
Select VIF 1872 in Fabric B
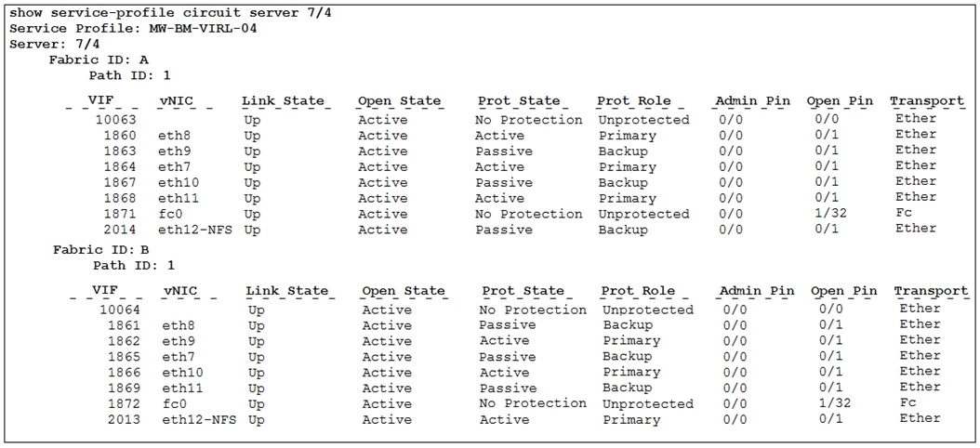[x=123, y=403]
